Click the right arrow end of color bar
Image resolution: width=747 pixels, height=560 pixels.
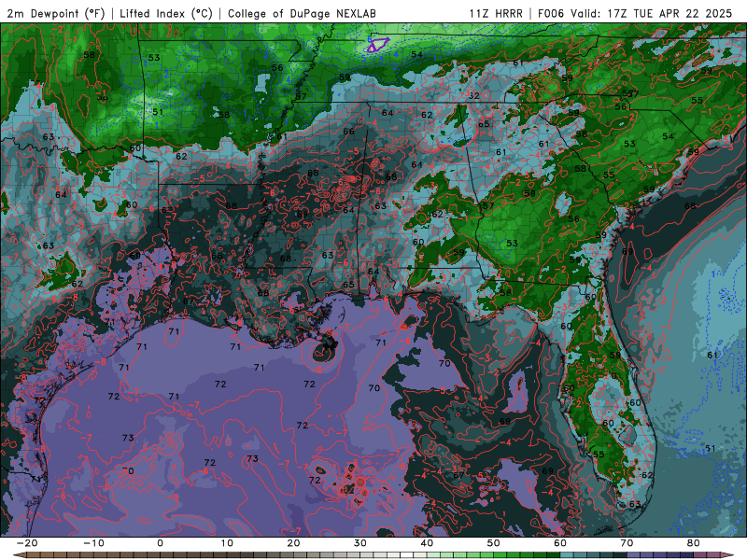[x=726, y=555]
